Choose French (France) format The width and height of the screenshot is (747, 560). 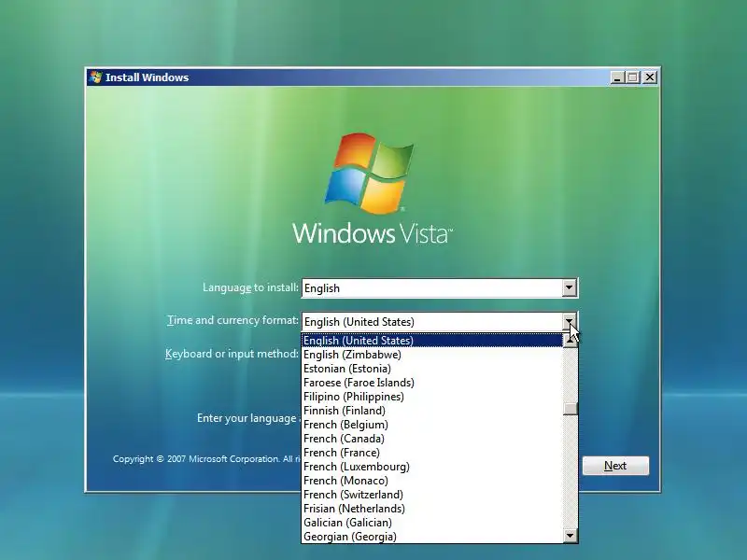click(432, 453)
